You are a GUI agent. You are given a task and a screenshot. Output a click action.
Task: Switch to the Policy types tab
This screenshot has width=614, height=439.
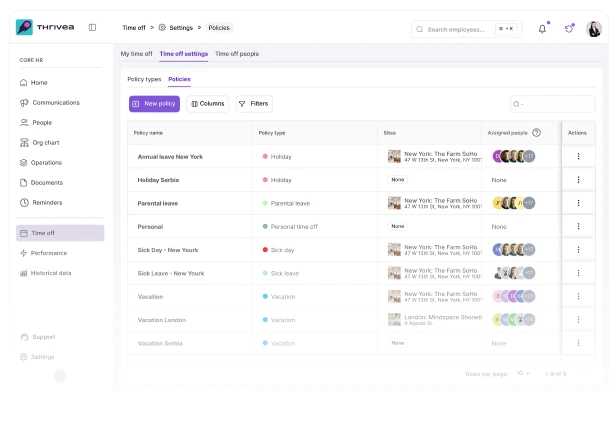[x=144, y=79]
